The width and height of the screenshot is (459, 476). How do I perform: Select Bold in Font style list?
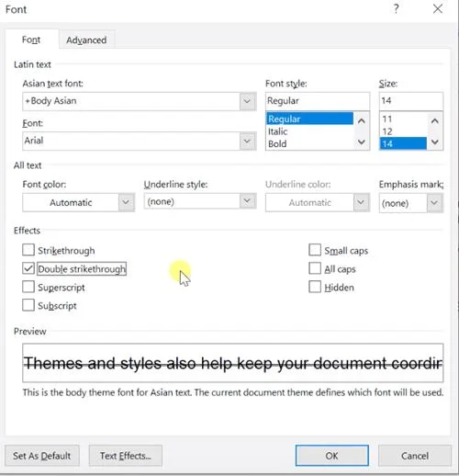click(277, 143)
